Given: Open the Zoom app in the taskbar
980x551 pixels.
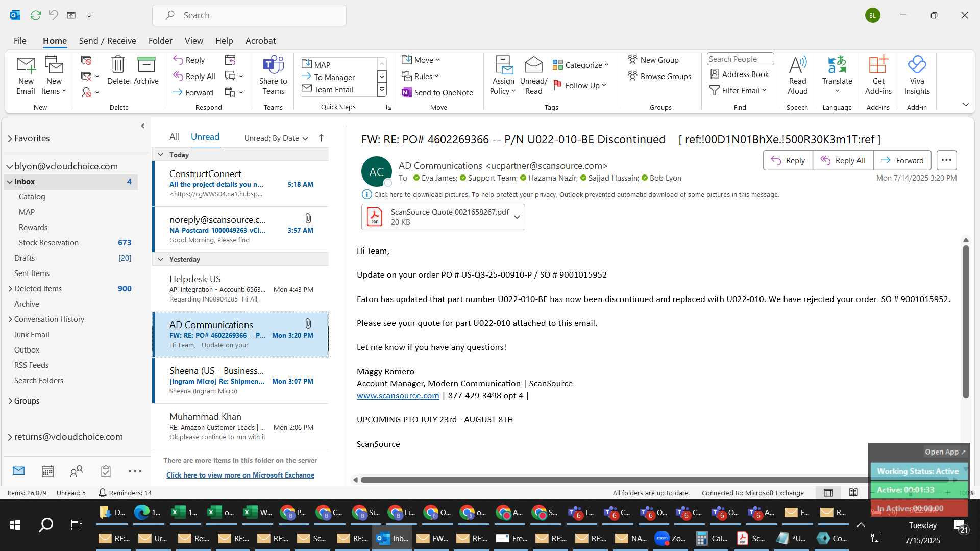Looking at the screenshot, I should pyautogui.click(x=670, y=538).
